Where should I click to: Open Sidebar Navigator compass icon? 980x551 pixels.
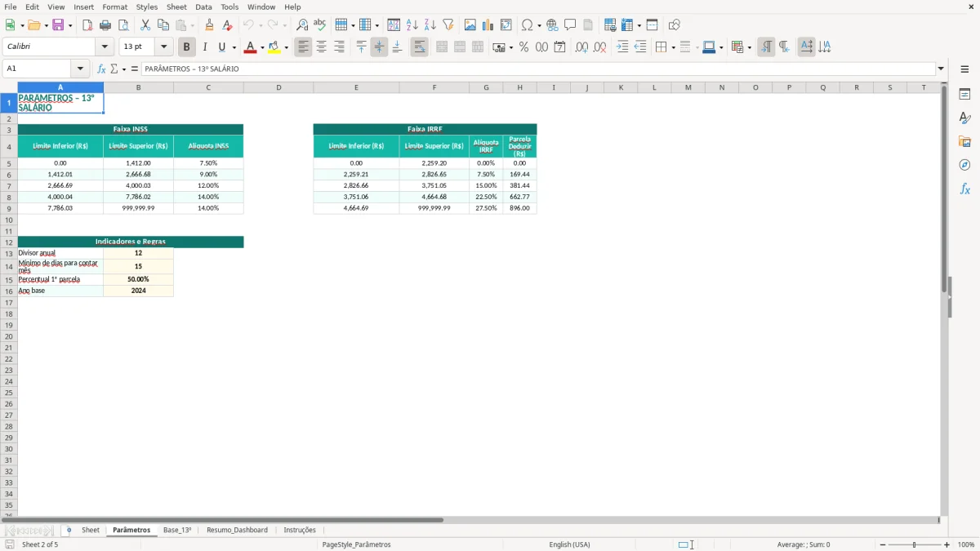pos(964,165)
